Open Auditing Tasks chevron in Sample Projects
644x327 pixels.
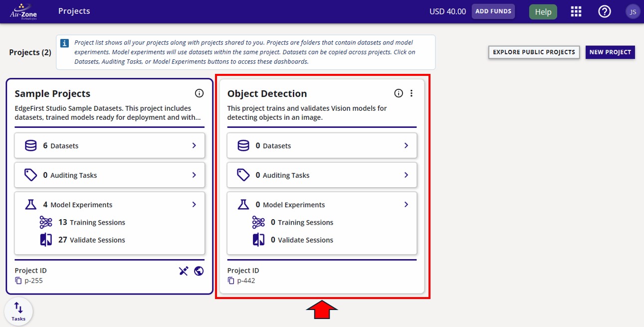(x=194, y=175)
